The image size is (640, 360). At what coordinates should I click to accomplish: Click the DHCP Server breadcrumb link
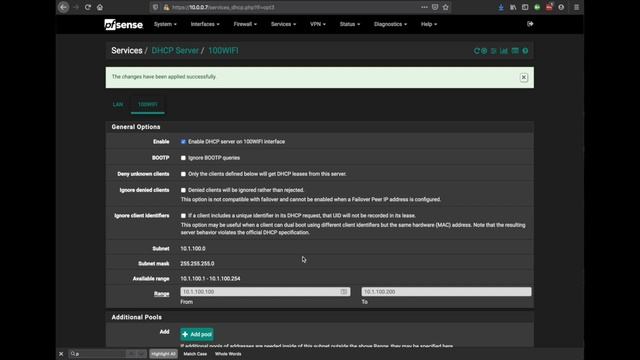tap(175, 51)
